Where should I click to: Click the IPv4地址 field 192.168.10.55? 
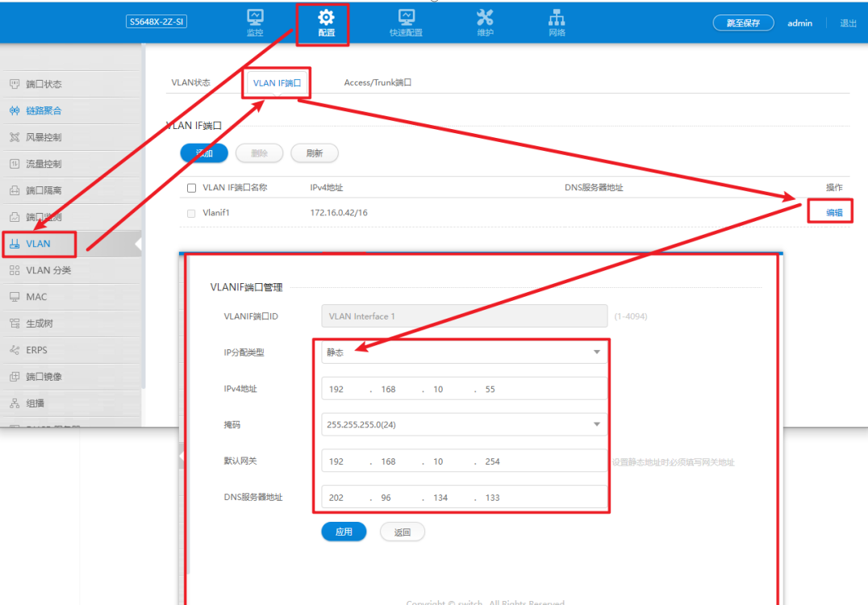point(464,389)
